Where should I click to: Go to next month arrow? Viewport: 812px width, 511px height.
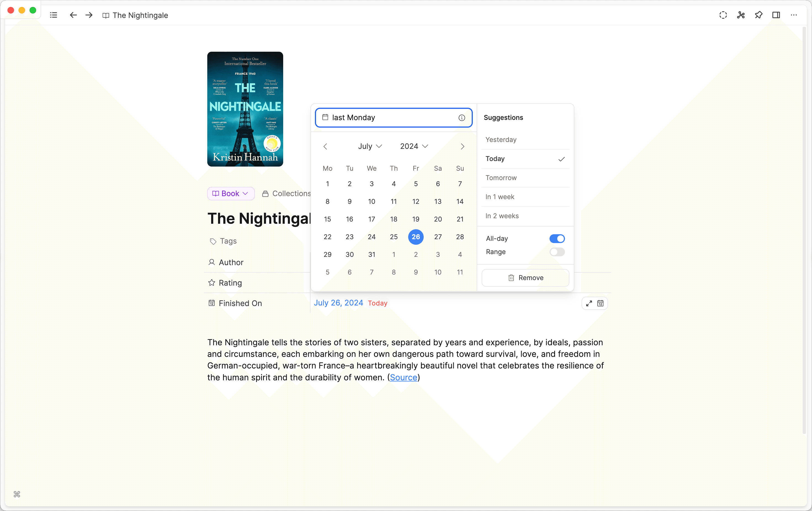point(462,146)
